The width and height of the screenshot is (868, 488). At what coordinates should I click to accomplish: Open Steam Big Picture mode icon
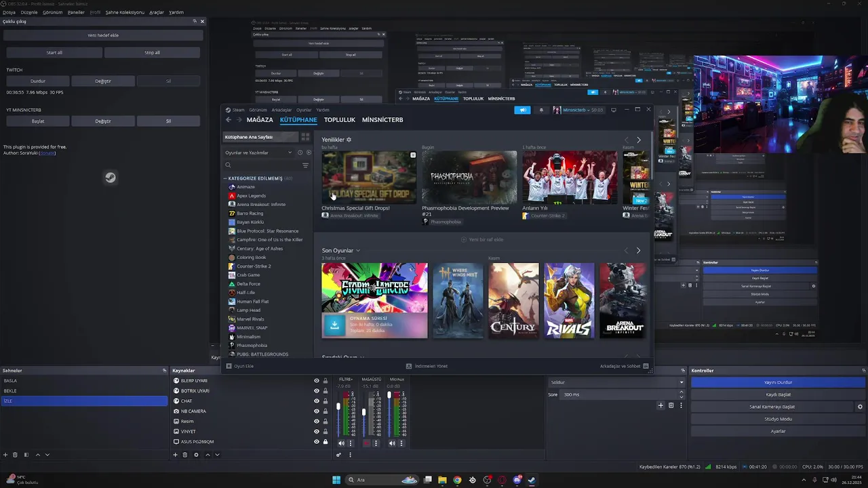coord(614,110)
